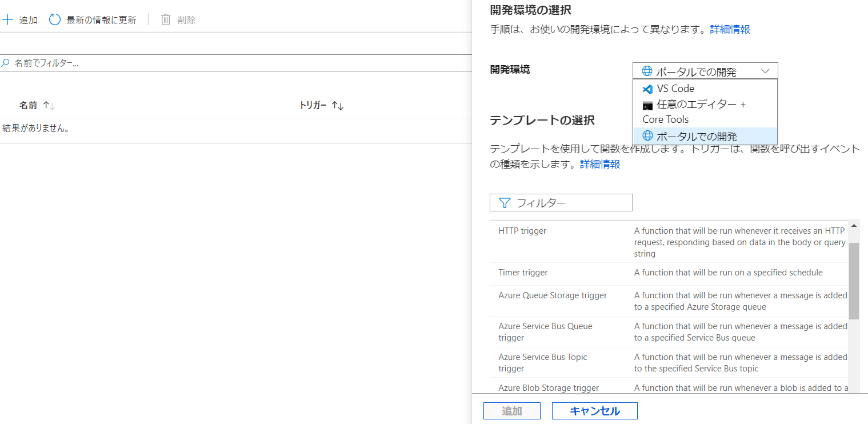Click the template list vertical scrollbar thumb
The height and width of the screenshot is (424, 868).
(x=854, y=280)
